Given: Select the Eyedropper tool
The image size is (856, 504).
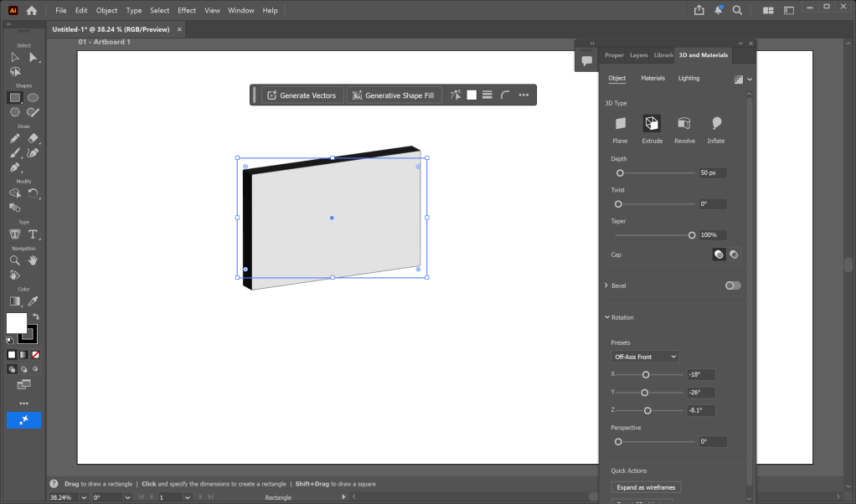Looking at the screenshot, I should (34, 301).
